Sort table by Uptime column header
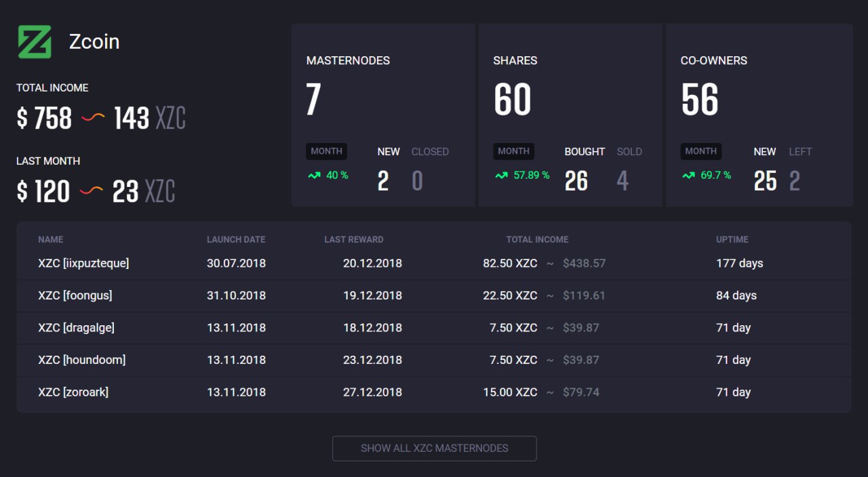868x477 pixels. pos(732,239)
